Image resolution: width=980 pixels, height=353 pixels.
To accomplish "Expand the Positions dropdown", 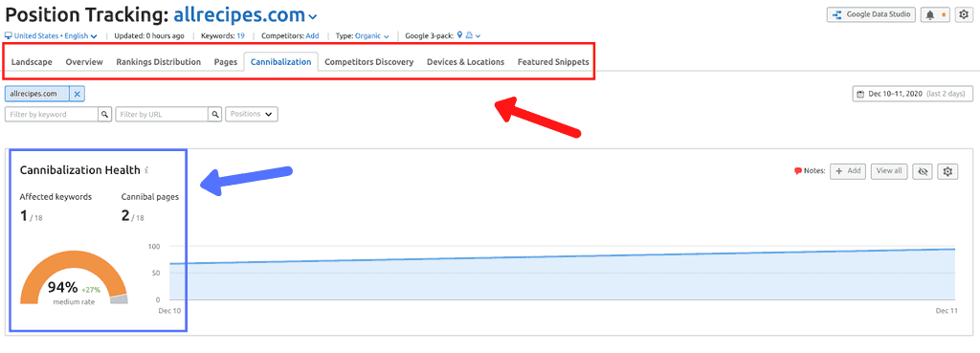I will (x=252, y=115).
